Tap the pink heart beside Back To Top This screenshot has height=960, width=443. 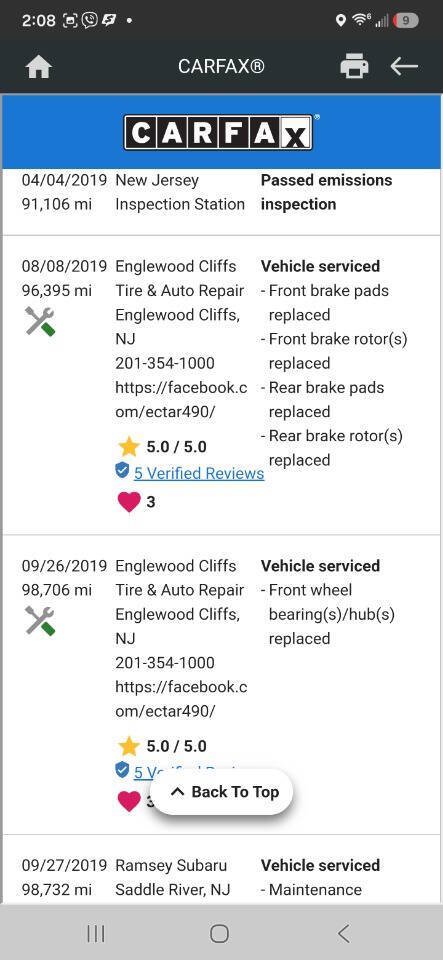point(128,801)
